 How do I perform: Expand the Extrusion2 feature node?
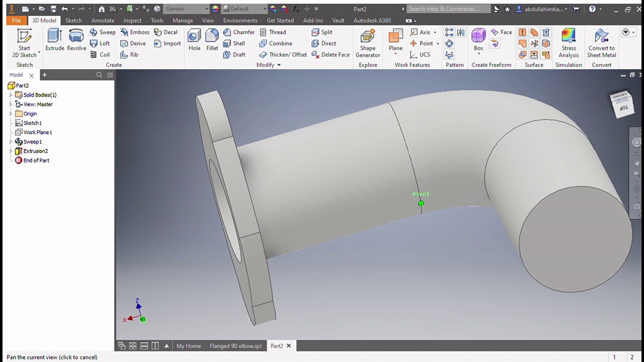coord(11,151)
